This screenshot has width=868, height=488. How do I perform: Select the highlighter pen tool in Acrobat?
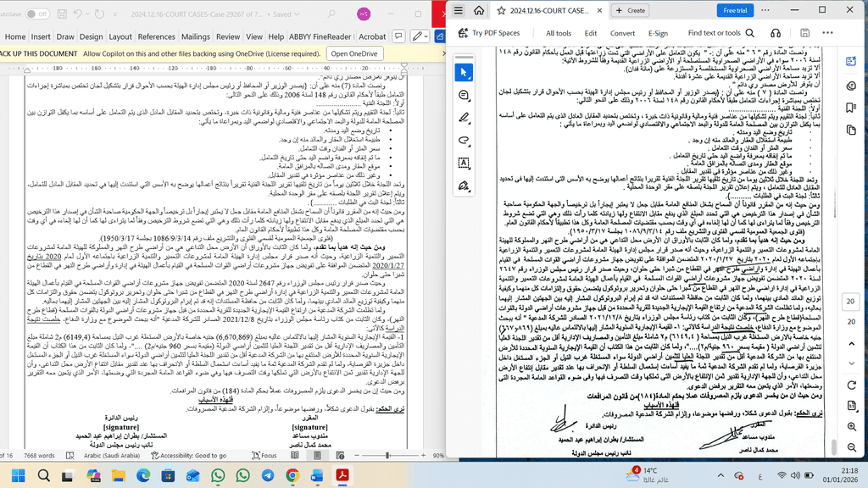click(464, 118)
